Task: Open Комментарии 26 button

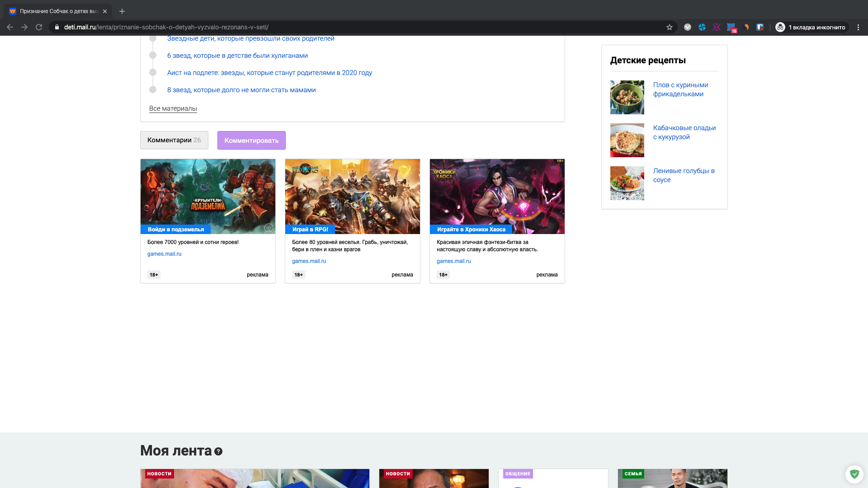Action: [174, 140]
